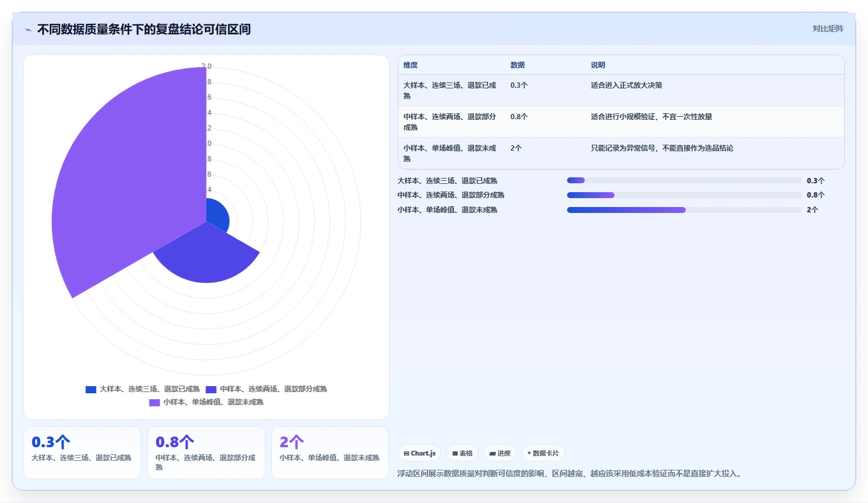Click table row label 小样本、单场峰值、退款未成熟
Image resolution: width=868 pixels, height=503 pixels.
450,153
